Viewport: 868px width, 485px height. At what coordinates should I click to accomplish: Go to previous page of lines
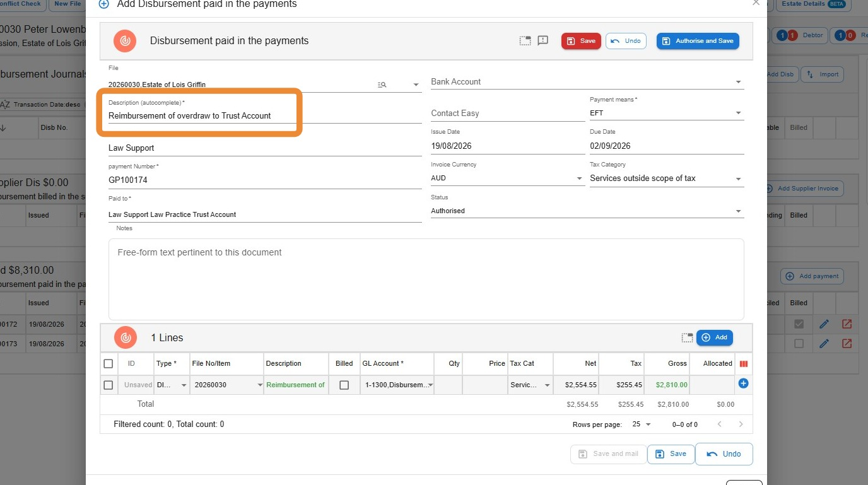click(x=720, y=424)
